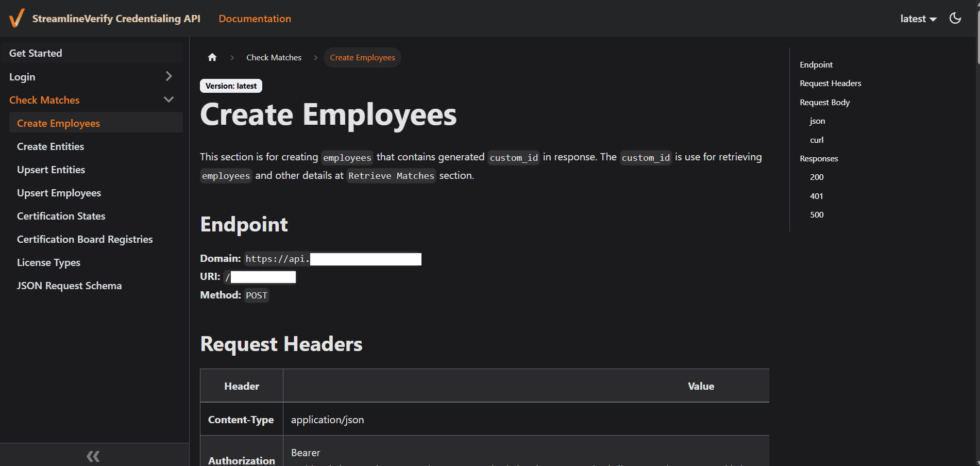This screenshot has width=980, height=466.
Task: Click the Create Employees breadcrumb pill
Action: [x=362, y=58]
